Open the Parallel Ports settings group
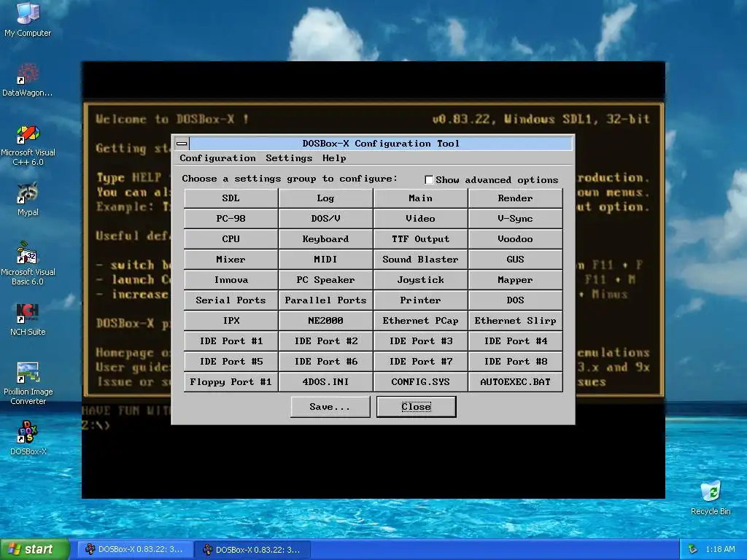 pos(325,300)
